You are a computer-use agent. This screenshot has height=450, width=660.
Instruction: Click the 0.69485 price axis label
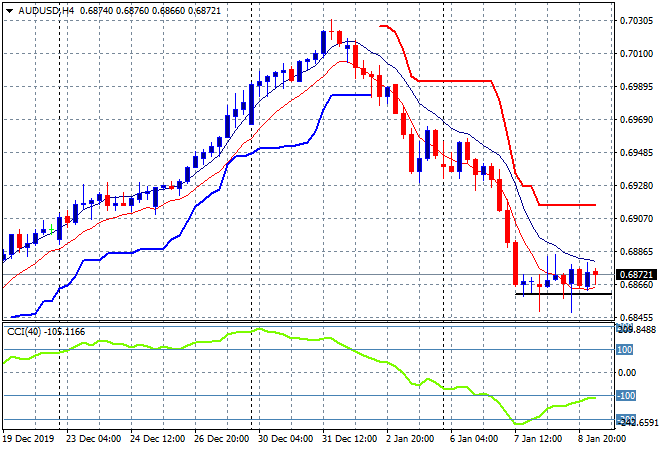(637, 152)
